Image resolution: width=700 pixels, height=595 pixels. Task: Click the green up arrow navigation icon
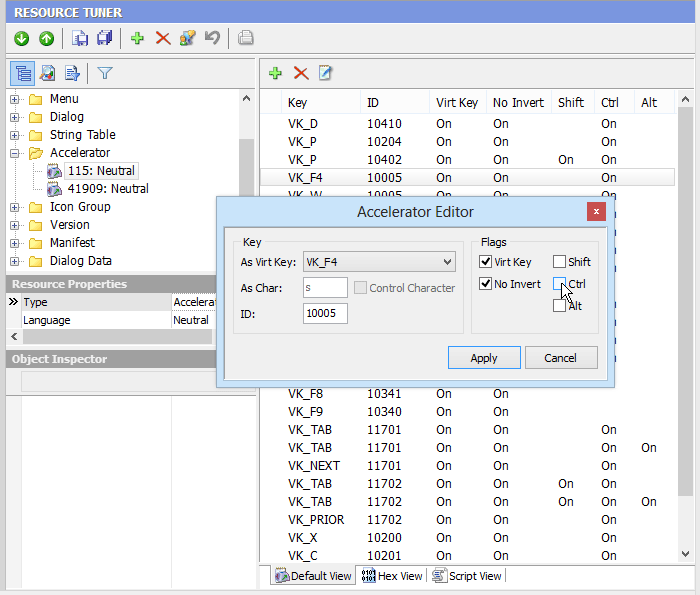pyautogui.click(x=46, y=38)
